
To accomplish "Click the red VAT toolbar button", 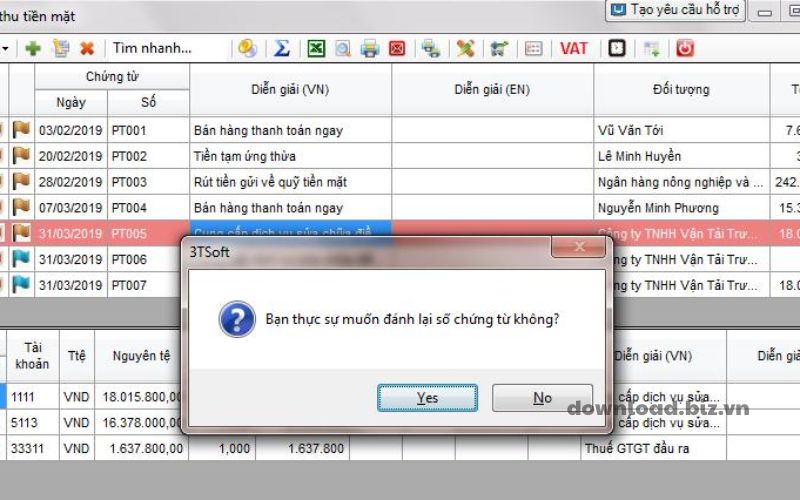I will click(574, 48).
